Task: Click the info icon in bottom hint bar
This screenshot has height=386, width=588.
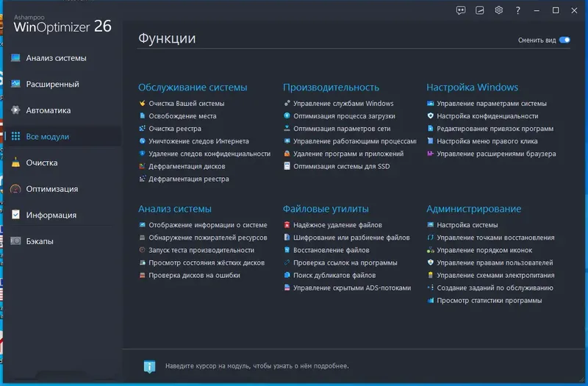Action: [x=149, y=366]
